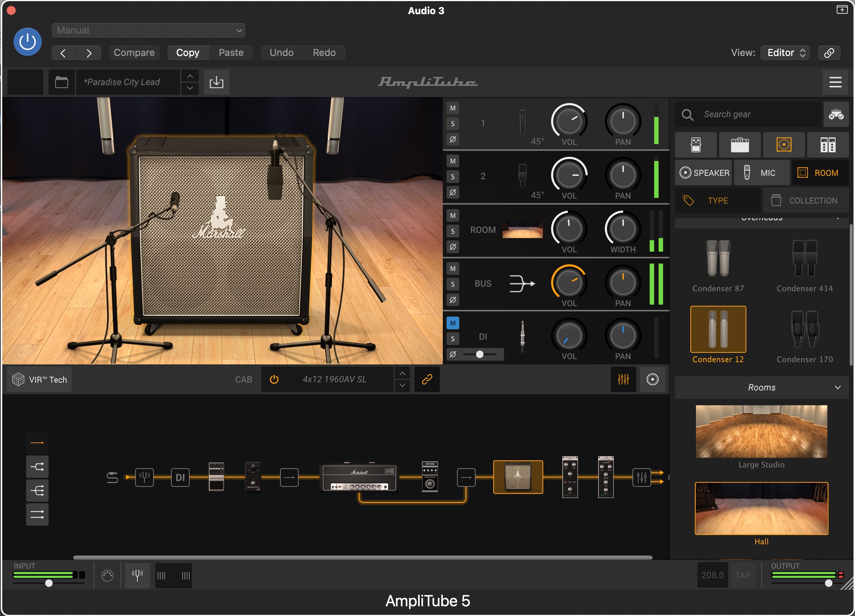Open the custom shop cart icon

tap(836, 114)
